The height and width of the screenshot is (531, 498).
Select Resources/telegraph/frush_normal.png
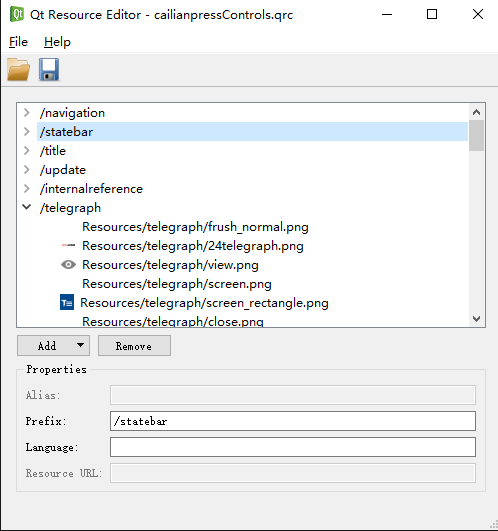tap(195, 227)
